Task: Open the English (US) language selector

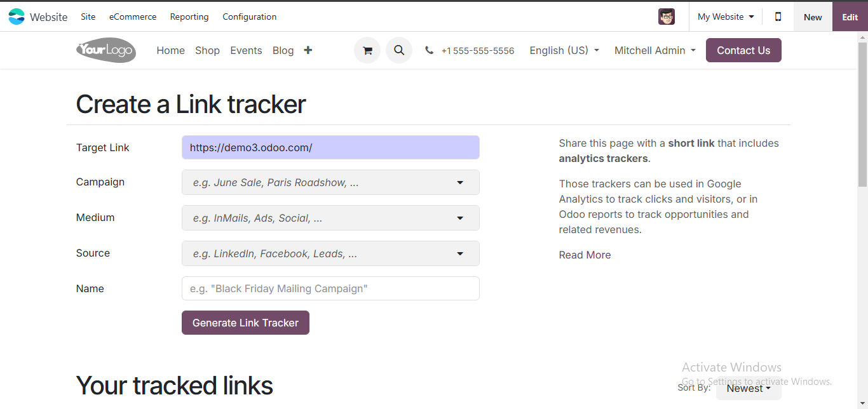Action: tap(564, 50)
